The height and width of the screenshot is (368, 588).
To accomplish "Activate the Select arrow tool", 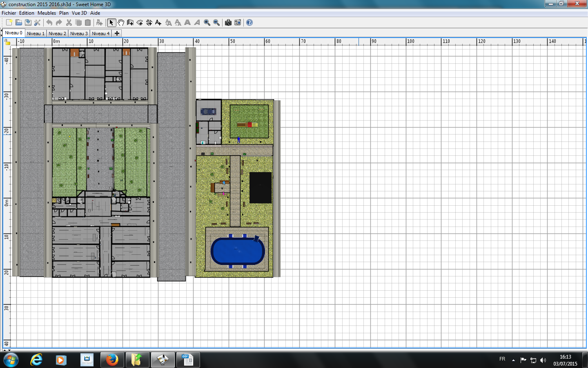I will point(111,22).
